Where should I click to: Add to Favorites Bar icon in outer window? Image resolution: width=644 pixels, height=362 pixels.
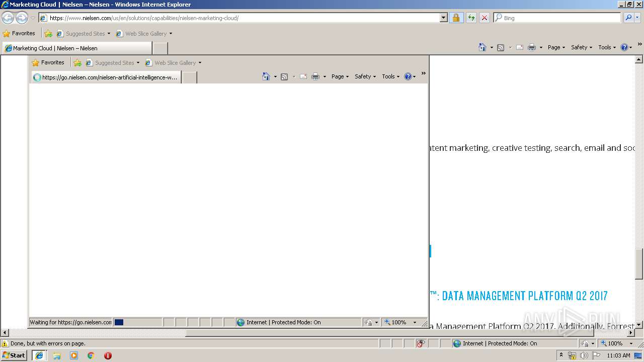(x=48, y=34)
